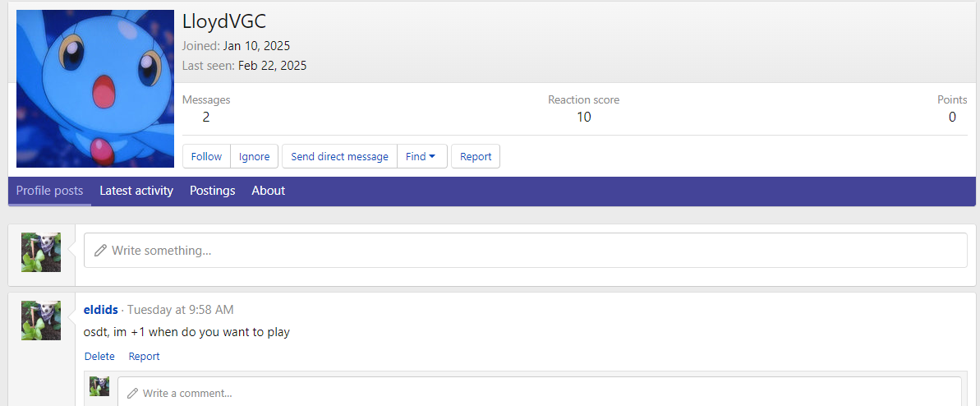This screenshot has height=406, width=980.
Task: Click the eldids avatar beside the profile post
Action: click(x=41, y=321)
